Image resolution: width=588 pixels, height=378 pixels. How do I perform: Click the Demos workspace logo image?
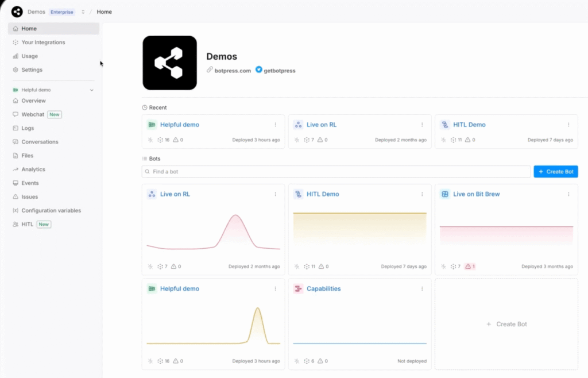(x=169, y=63)
